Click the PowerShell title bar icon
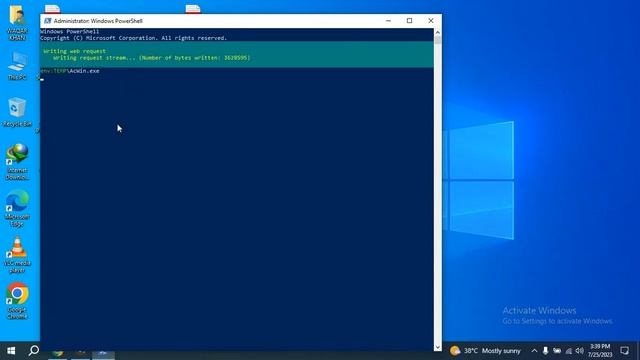Image resolution: width=640 pixels, height=360 pixels. pyautogui.click(x=47, y=21)
